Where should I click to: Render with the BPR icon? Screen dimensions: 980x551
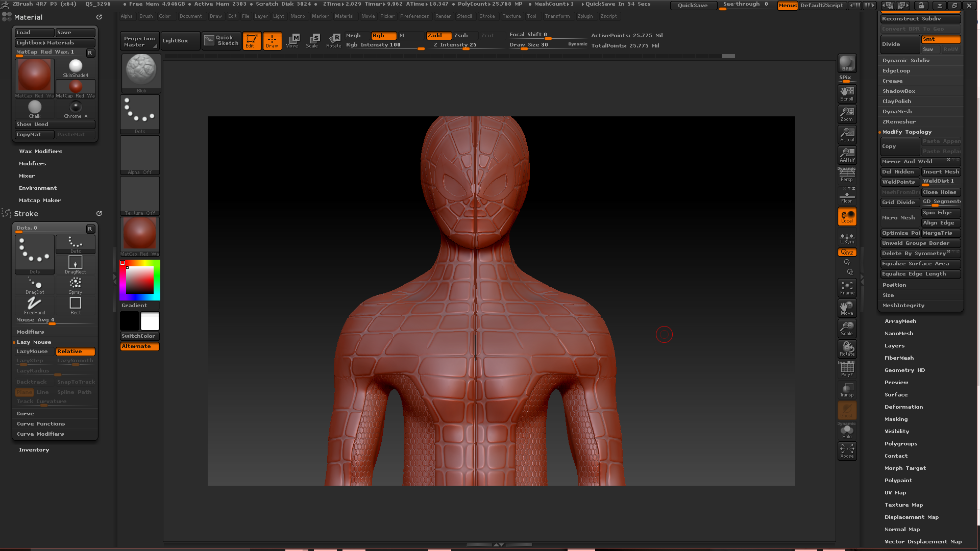(847, 63)
